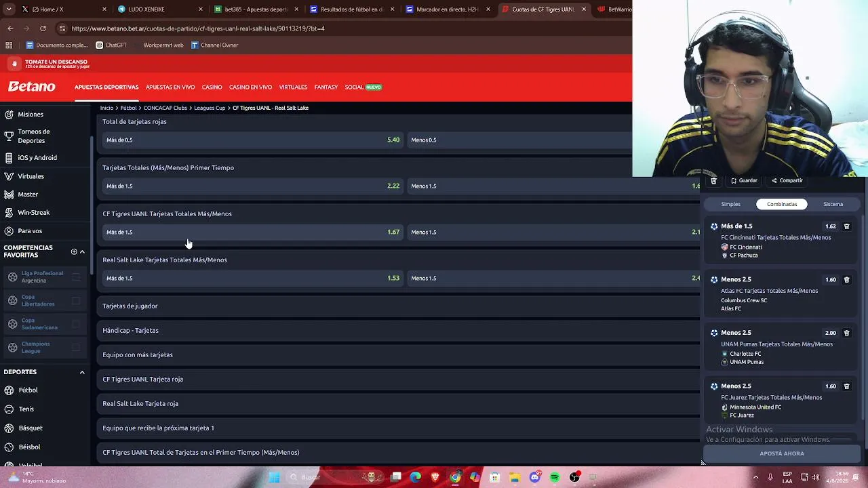This screenshot has height=488, width=868.
Task: Open the Misiones target icon in sidebar
Action: 9,115
